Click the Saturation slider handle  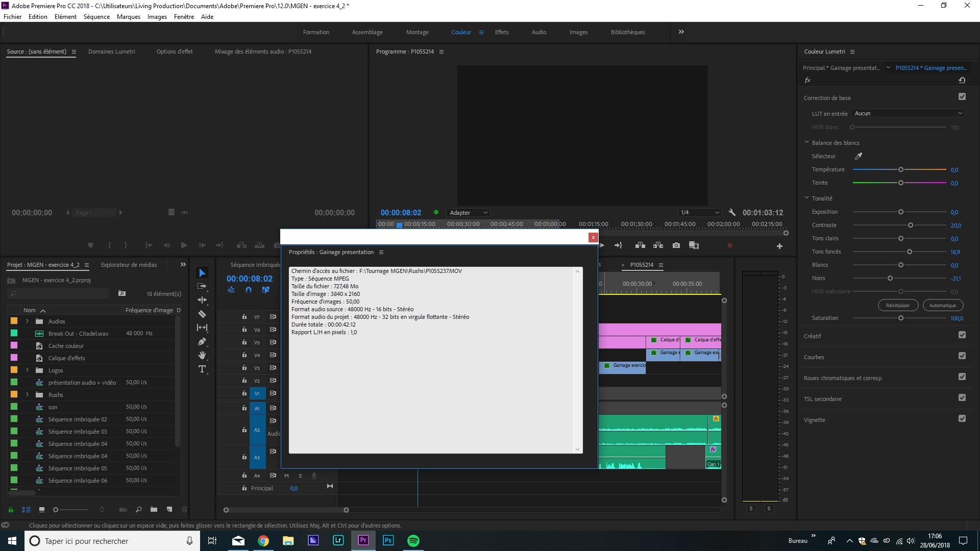[901, 318]
